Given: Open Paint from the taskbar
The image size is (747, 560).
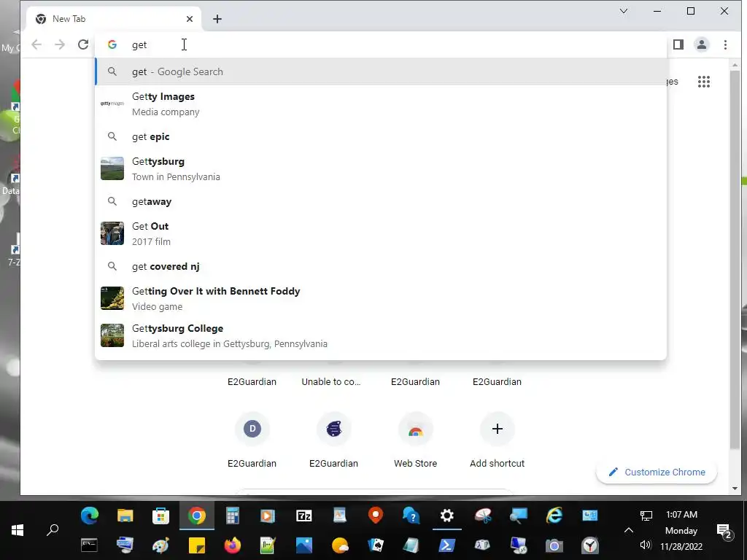Looking at the screenshot, I should [161, 545].
